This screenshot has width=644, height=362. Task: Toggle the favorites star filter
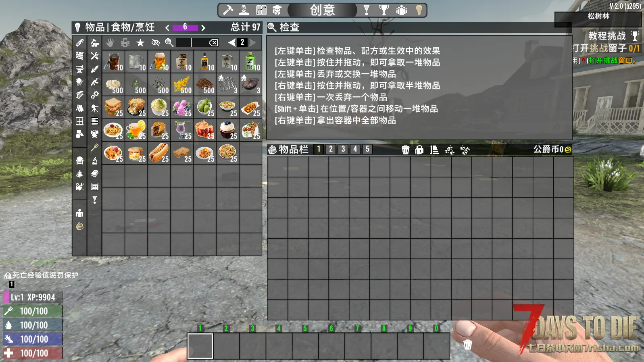(140, 42)
